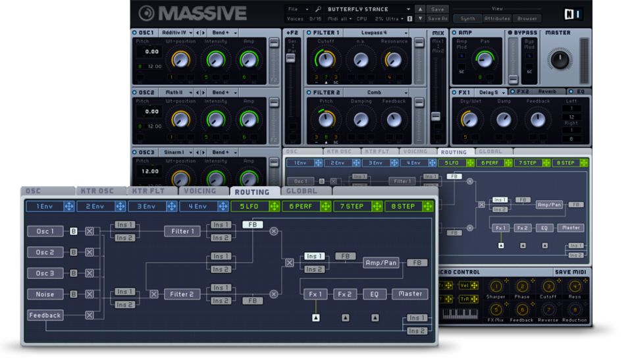Image resolution: width=632 pixels, height=364 pixels.
Task: Click the 1 Env modulation crosshair handle
Action: 68,206
